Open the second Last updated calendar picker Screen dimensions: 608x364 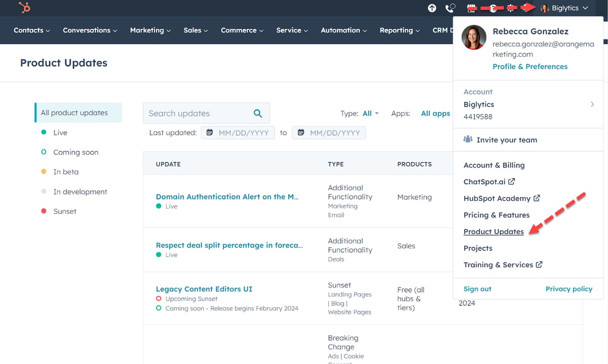(x=302, y=132)
